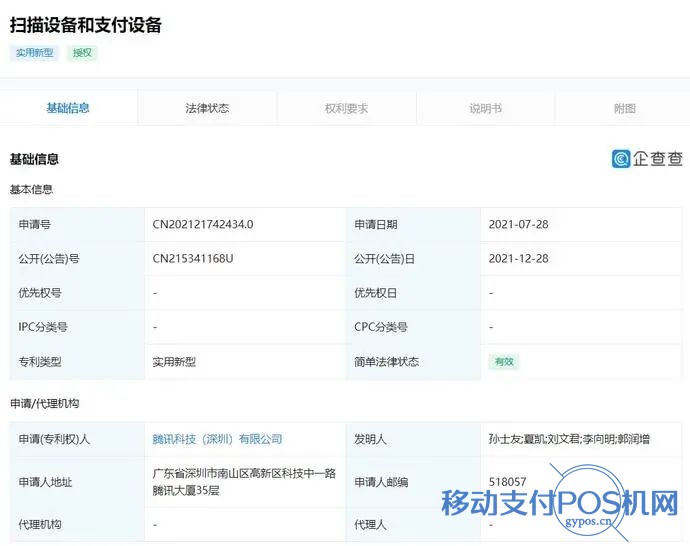690x546 pixels.
Task: Click the 代理机构 label cell
Action: click(77, 524)
